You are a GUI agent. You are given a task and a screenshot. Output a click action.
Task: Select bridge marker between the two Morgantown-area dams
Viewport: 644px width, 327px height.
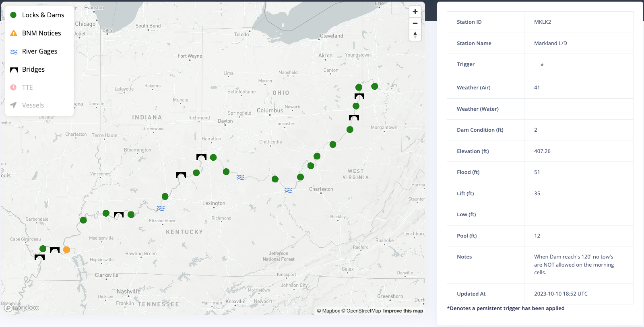click(x=354, y=118)
